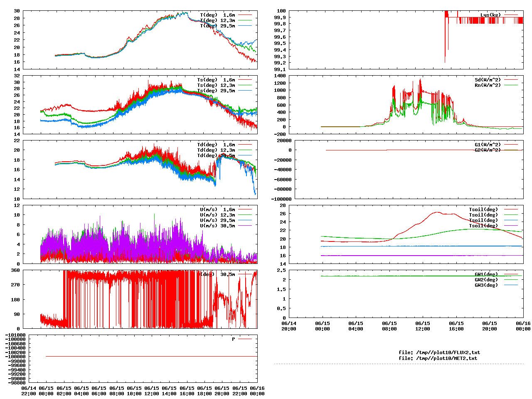This screenshot has width=532, height=399.
Task: Select the '1400' radiation axis tick label
Action: (x=280, y=76)
